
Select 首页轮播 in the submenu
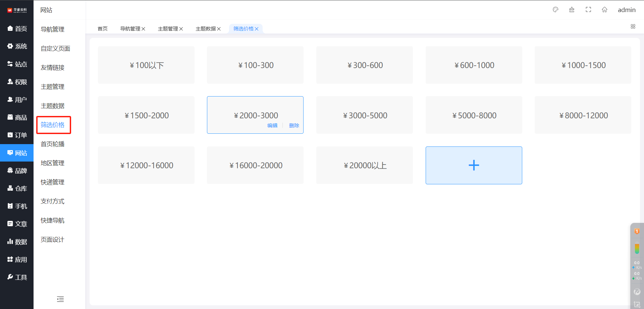coord(53,144)
